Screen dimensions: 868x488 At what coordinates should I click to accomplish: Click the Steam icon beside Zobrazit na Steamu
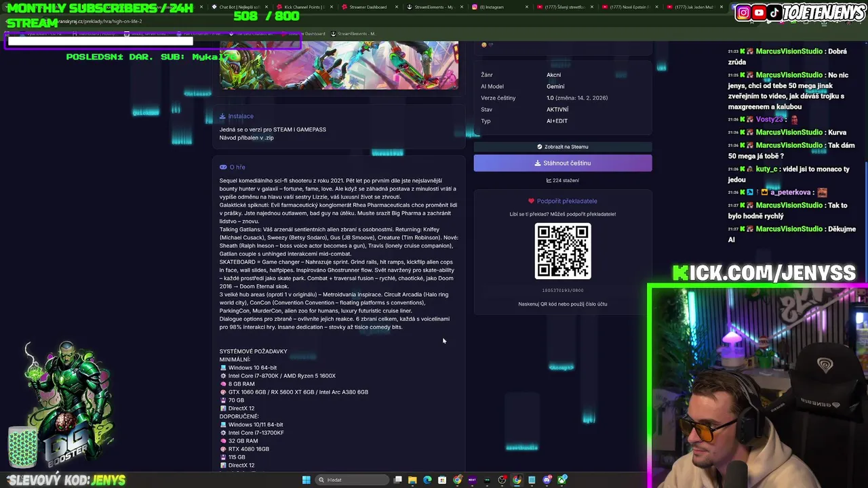(540, 146)
